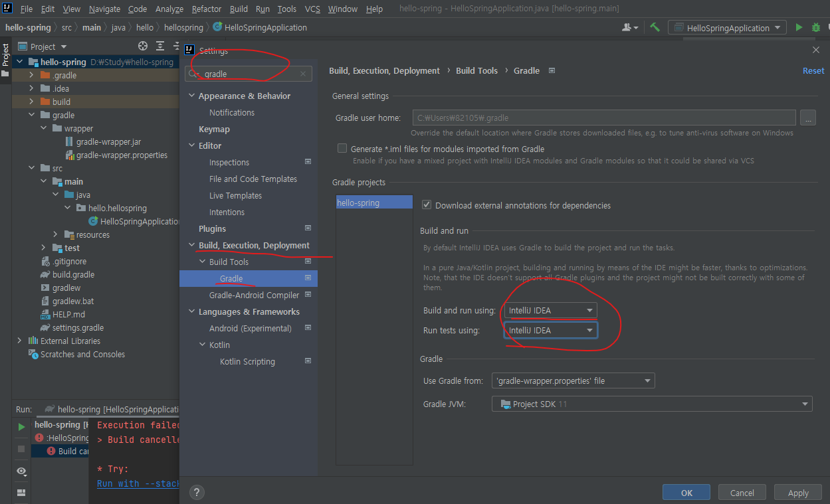Click project-level icon next to Plugins
The image size is (830, 504).
[x=308, y=228]
